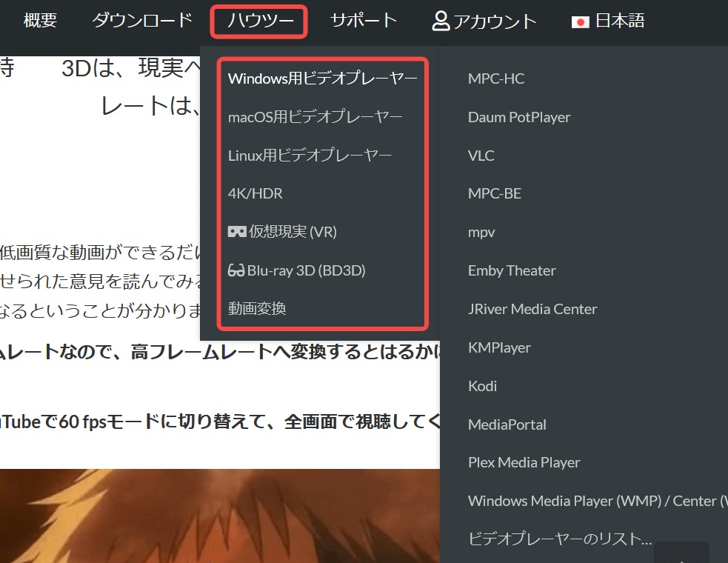This screenshot has height=563, width=728.
Task: Choose the VLC player link
Action: click(x=481, y=155)
